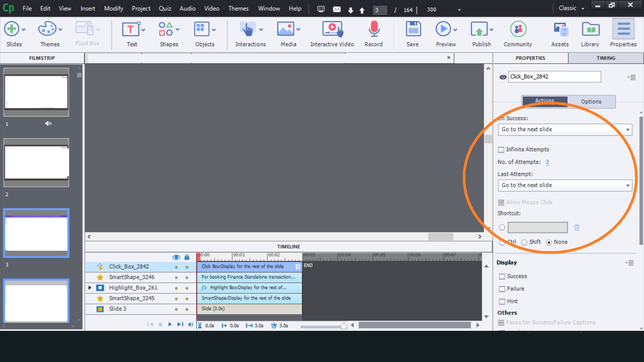This screenshot has width=644, height=362.
Task: Delete shortcut with trash icon
Action: [577, 228]
